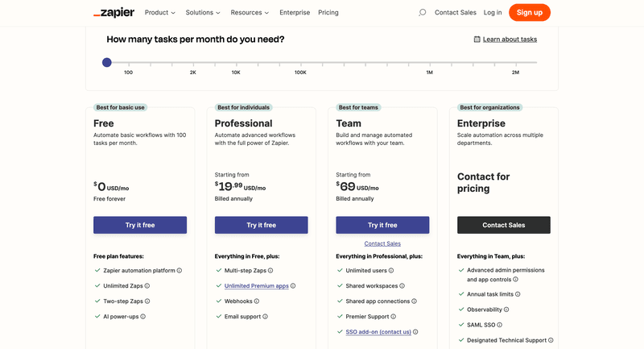The height and width of the screenshot is (349, 644).
Task: Show info icon for AI power-ups
Action: [x=143, y=317]
